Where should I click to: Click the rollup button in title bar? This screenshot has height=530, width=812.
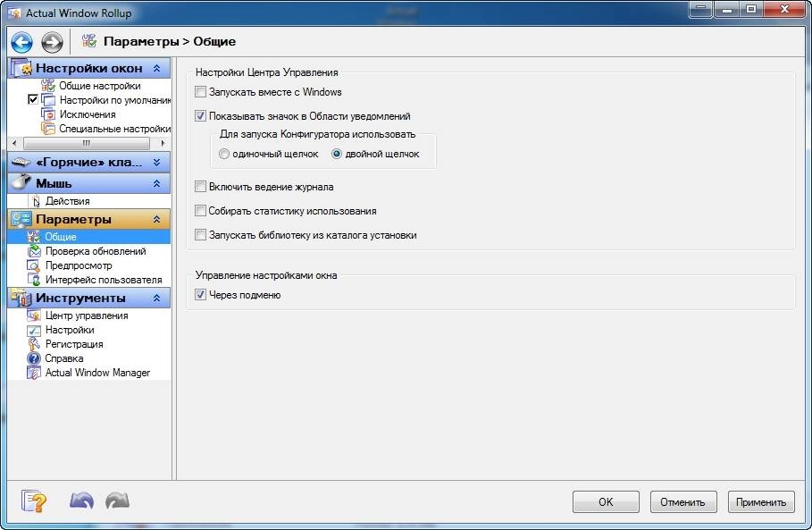tap(700, 9)
